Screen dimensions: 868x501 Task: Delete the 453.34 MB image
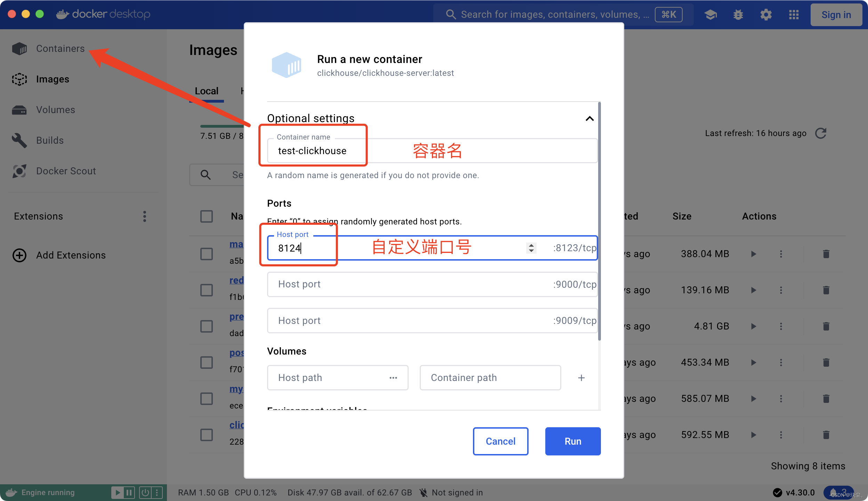pyautogui.click(x=826, y=363)
